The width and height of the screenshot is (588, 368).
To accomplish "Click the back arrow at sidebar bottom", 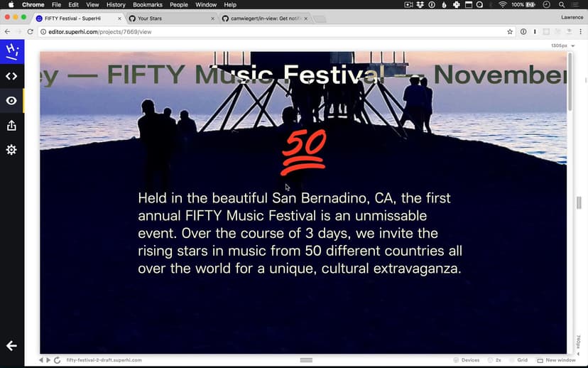I will (x=11, y=346).
